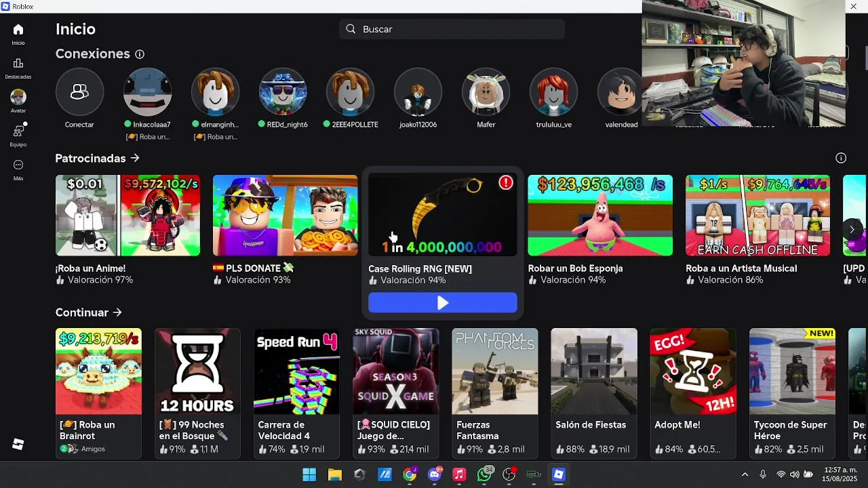Click the Buscar search field
The width and height of the screenshot is (868, 488).
point(452,29)
